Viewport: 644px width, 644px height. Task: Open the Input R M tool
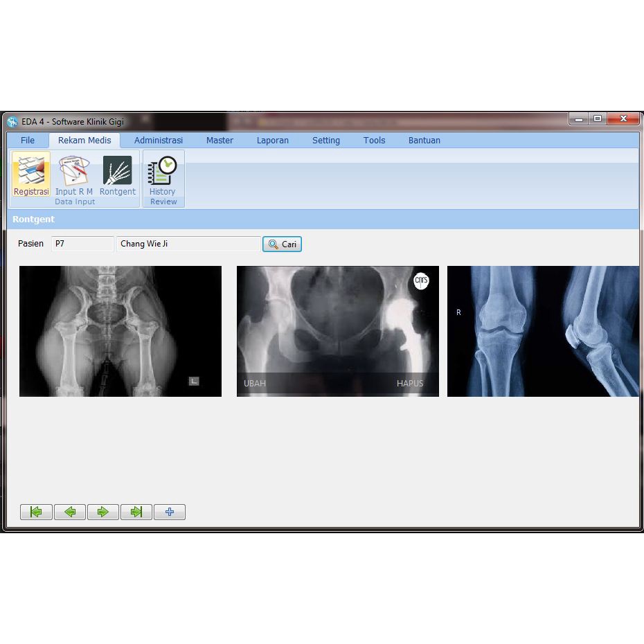click(73, 175)
